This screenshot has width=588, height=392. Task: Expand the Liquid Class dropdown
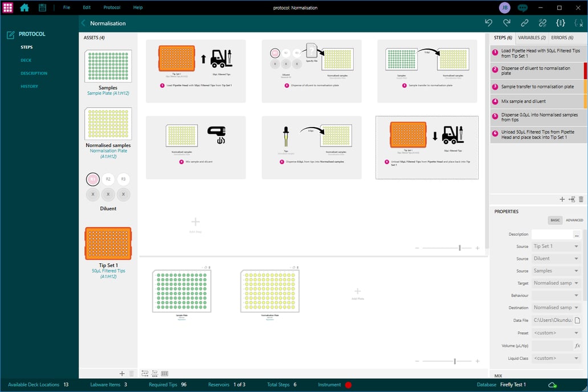(556, 358)
